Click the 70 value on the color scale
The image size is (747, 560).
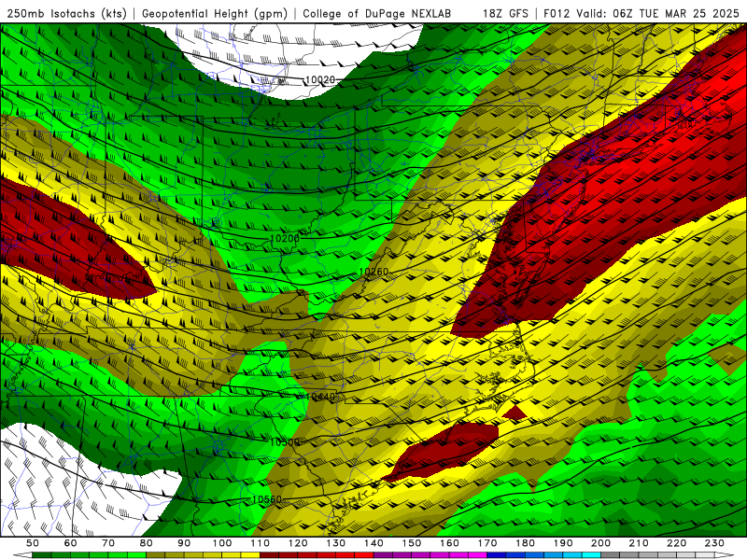click(108, 543)
